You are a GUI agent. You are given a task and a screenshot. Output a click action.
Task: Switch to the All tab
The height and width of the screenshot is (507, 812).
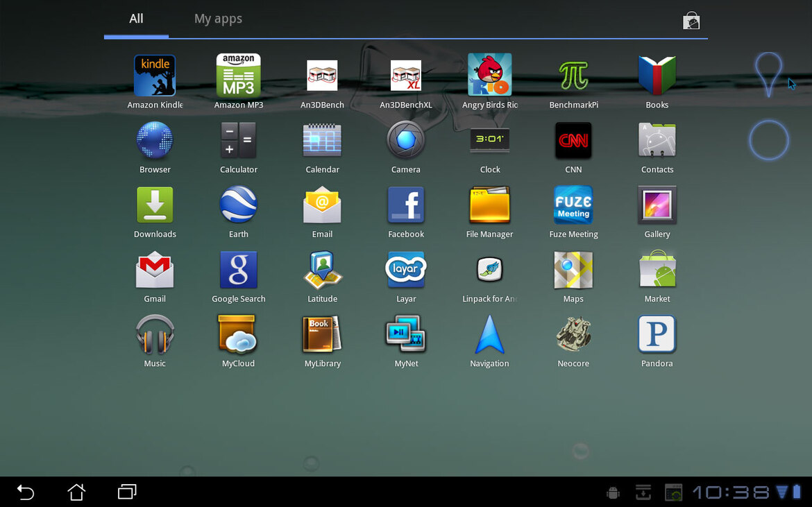coord(136,19)
